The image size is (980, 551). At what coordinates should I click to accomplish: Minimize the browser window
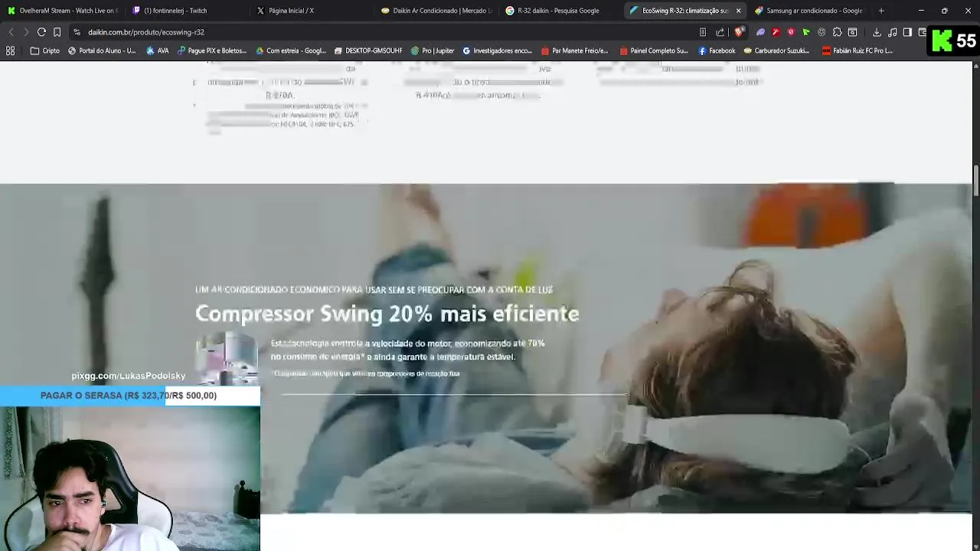pos(921,11)
